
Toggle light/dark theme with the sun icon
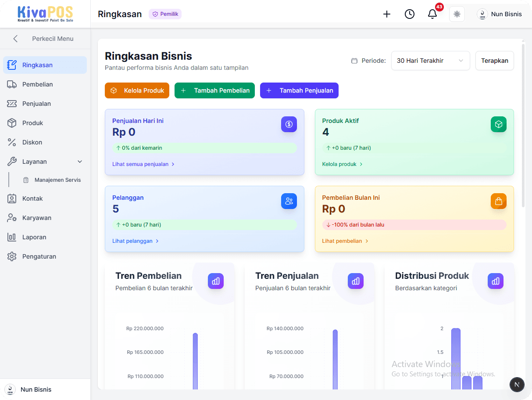click(457, 14)
